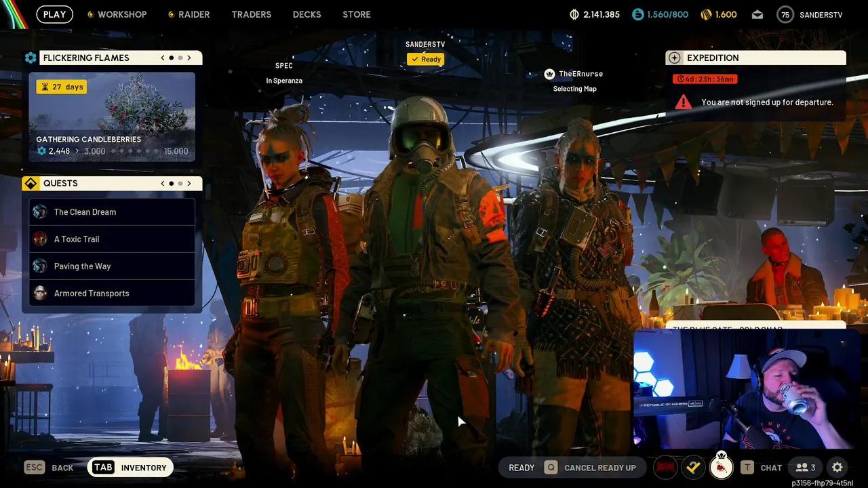Click the yellow Quests diamond icon
The height and width of the screenshot is (488, 868).
[31, 184]
